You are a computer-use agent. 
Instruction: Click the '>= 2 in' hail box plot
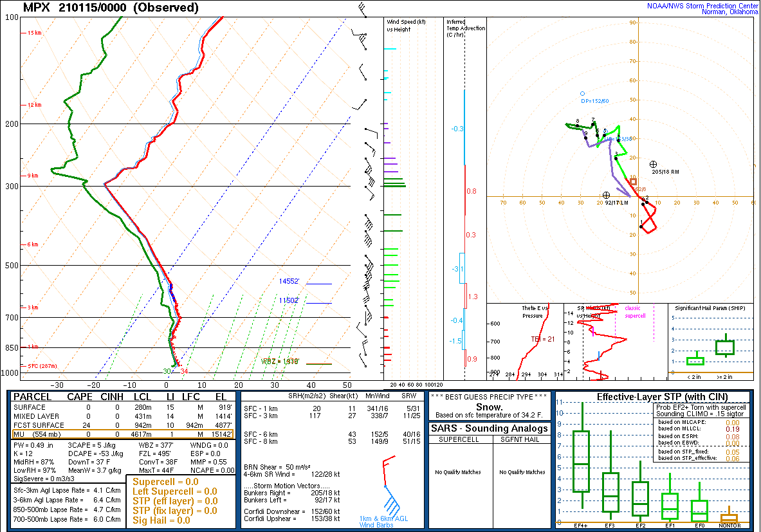pyautogui.click(x=725, y=347)
